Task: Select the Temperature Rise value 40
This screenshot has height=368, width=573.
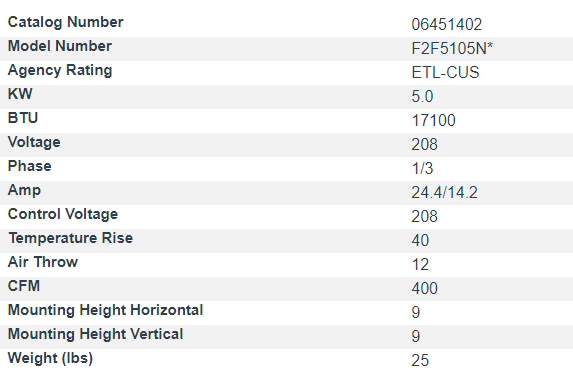Action: coord(420,240)
